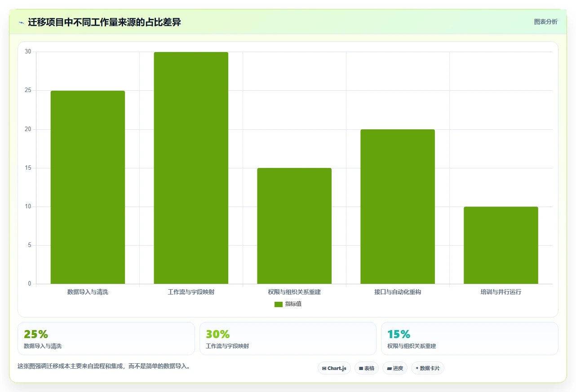576x392 pixels.
Task: Click the x-axis label 工作流与字段映射
Action: [191, 292]
